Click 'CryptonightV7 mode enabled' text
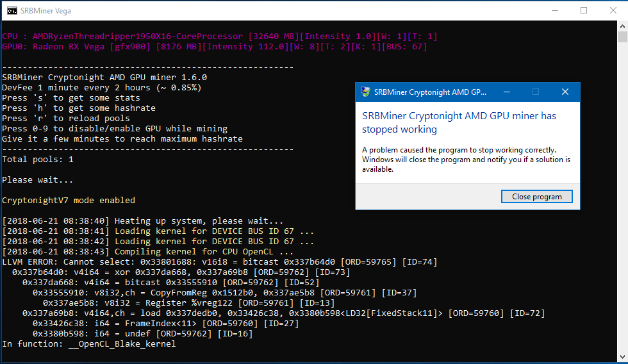628x364 pixels. tap(69, 201)
